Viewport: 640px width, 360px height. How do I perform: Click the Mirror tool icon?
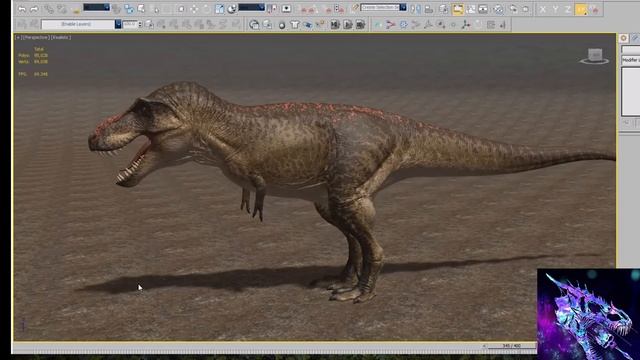tap(416, 9)
